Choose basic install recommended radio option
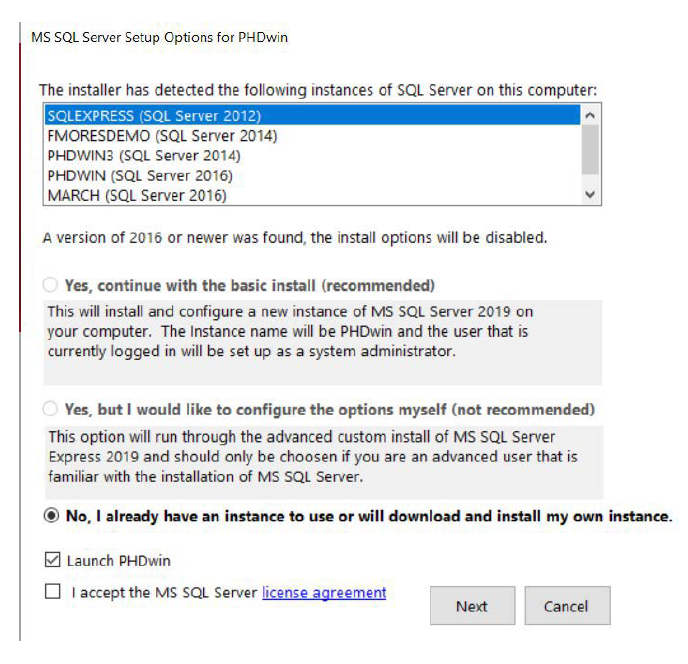This screenshot has width=688, height=664. 51,285
